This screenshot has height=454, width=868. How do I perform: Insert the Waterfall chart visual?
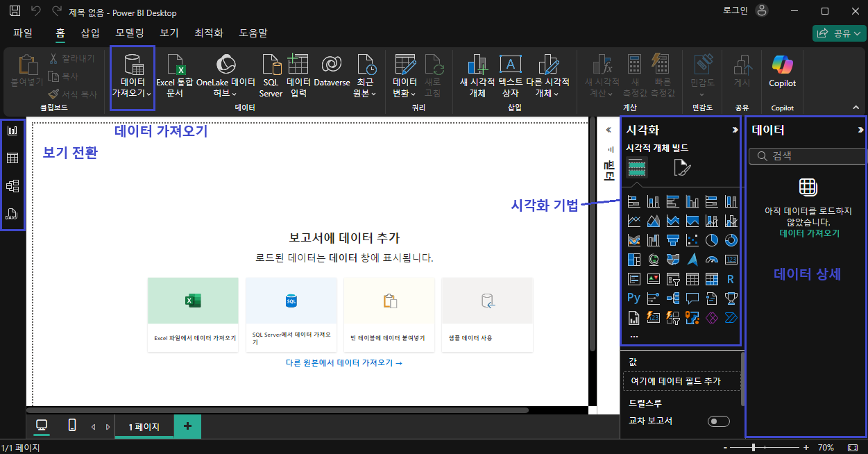[653, 240]
